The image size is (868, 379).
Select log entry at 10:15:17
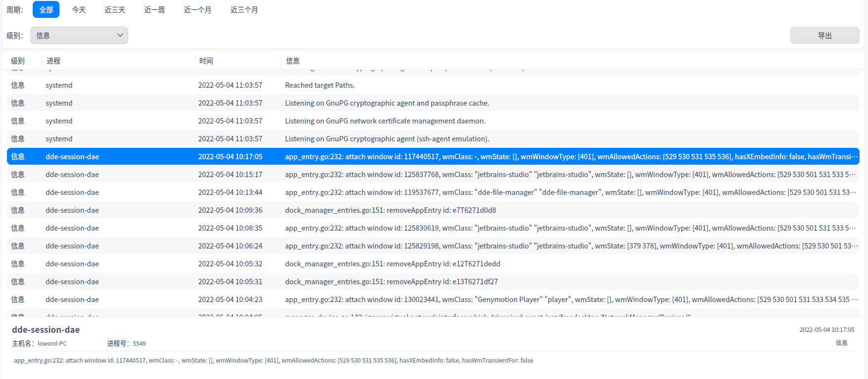coord(230,175)
